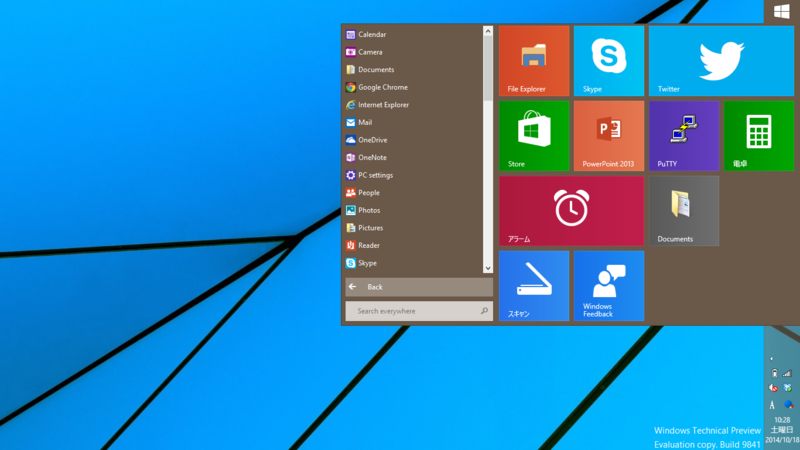
Task: Open the 電卓 calculator tile
Action: (759, 136)
